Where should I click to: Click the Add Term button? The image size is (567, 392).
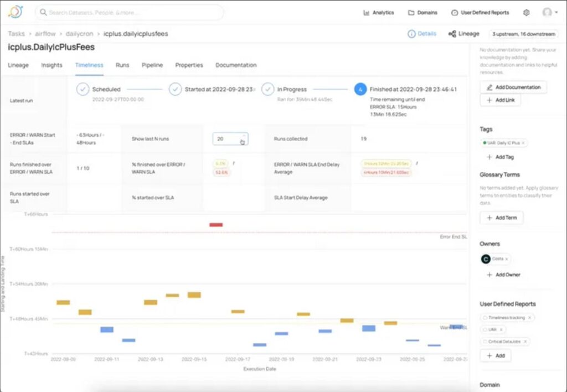pos(502,218)
